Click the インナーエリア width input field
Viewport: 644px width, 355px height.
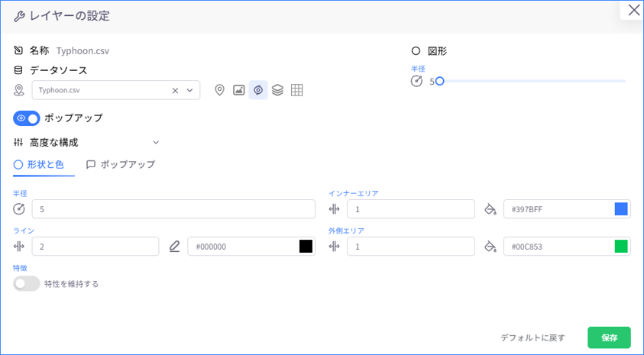click(x=411, y=209)
